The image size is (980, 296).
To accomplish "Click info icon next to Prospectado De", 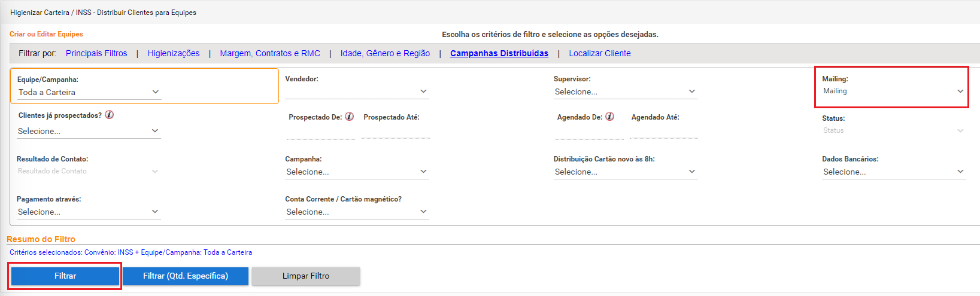I will pyautogui.click(x=350, y=117).
